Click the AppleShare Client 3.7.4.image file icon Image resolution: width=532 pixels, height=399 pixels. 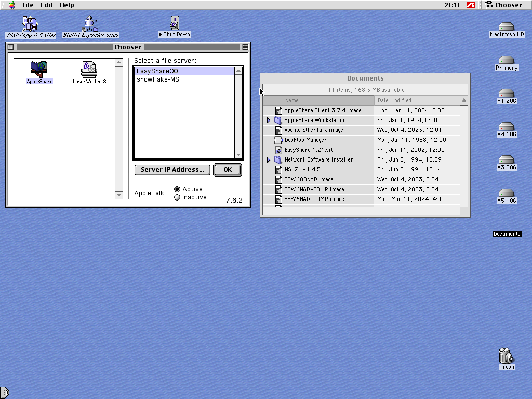pos(278,111)
